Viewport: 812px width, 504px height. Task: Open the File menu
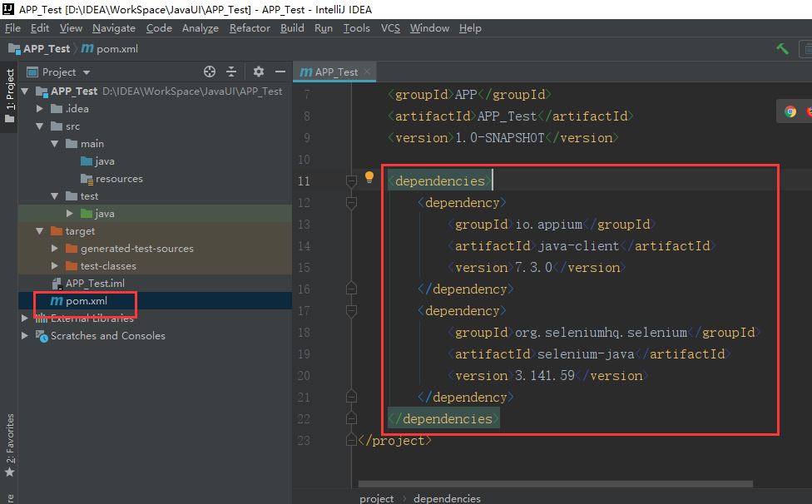point(12,28)
